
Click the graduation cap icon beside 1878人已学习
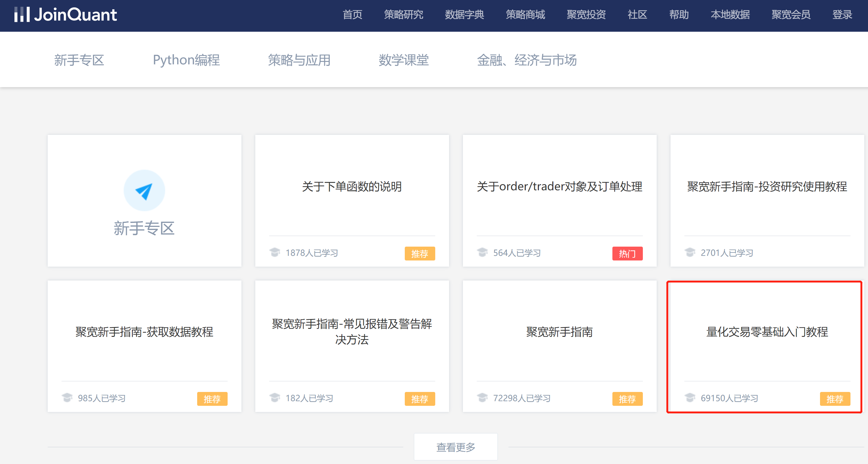click(x=275, y=252)
